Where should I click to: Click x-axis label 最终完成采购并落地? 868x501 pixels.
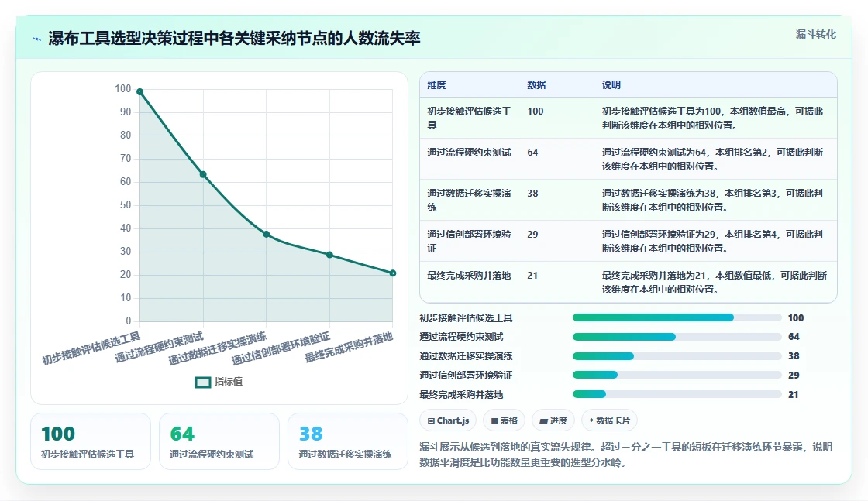tap(349, 347)
